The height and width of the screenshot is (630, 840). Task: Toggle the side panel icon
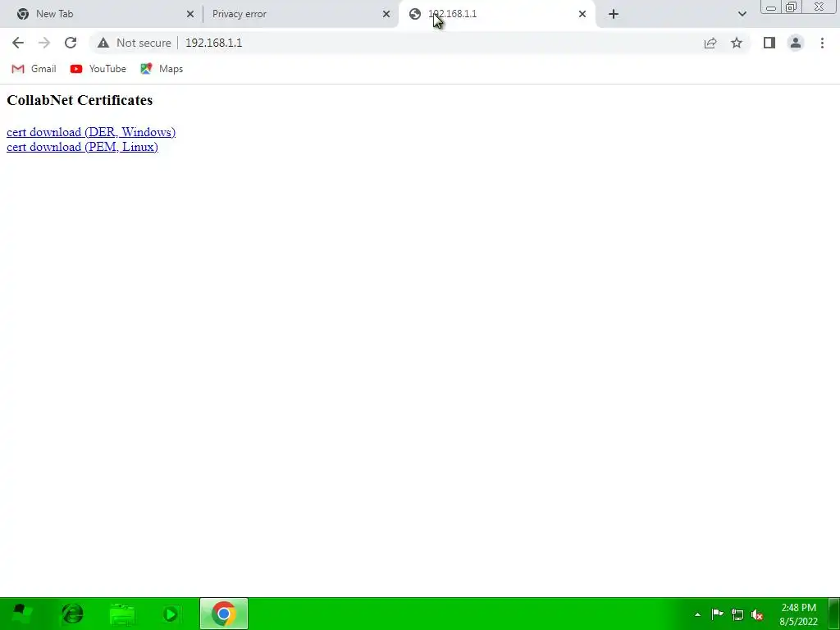point(769,43)
